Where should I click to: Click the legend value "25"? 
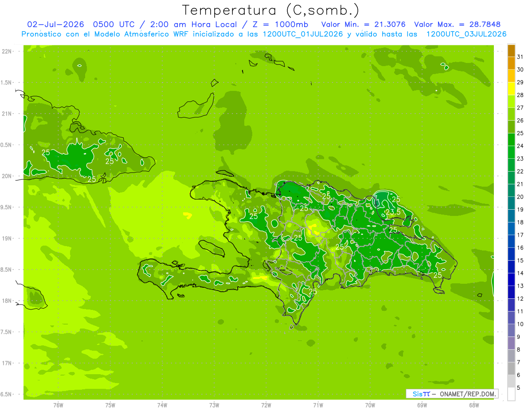520,133
